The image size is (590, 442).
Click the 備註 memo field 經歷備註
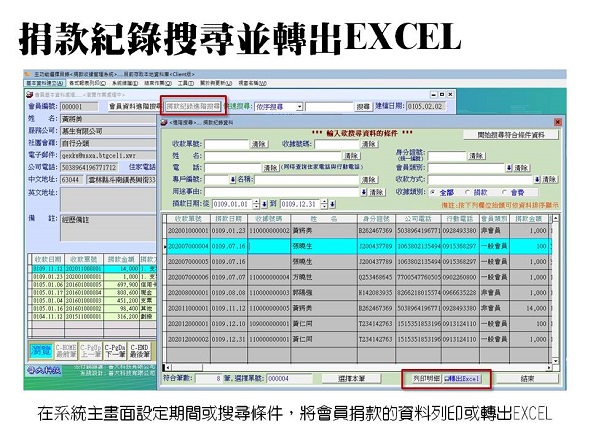click(108, 228)
